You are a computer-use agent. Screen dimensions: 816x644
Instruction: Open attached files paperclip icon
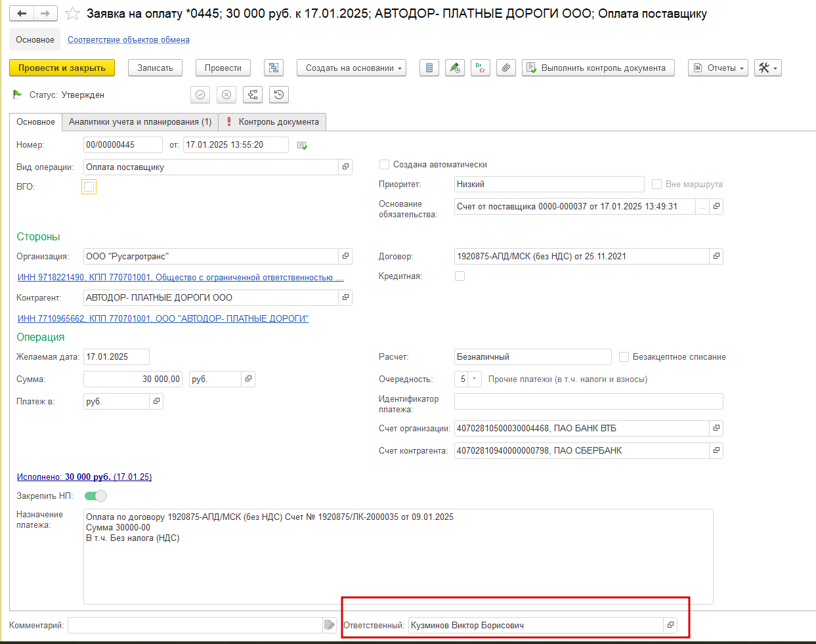coord(506,68)
